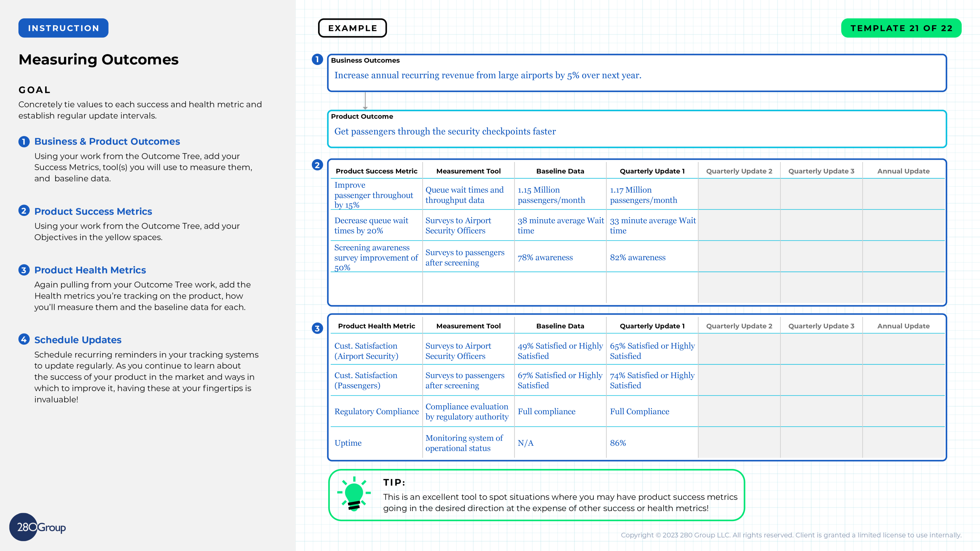Click the 280 Group logo
980x551 pixels.
(x=38, y=527)
